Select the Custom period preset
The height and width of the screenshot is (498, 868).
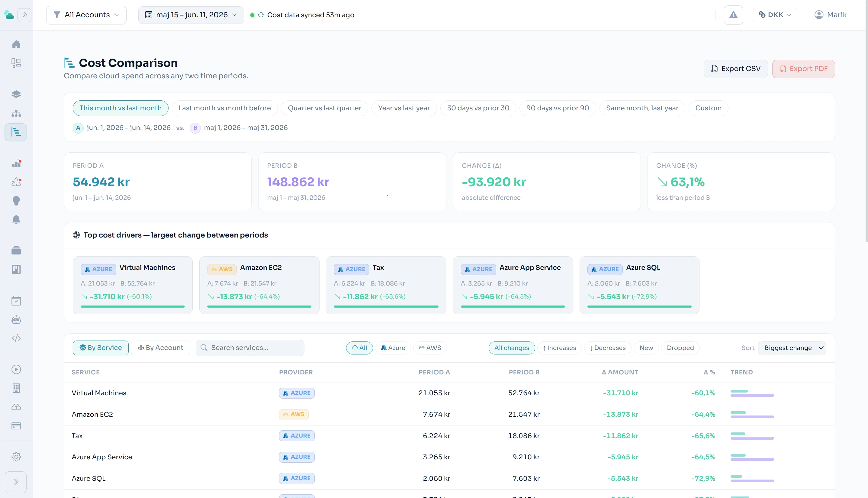pos(709,108)
